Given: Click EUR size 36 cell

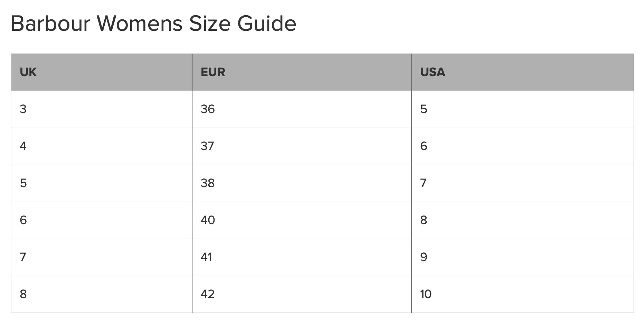Looking at the screenshot, I should click(x=302, y=110).
